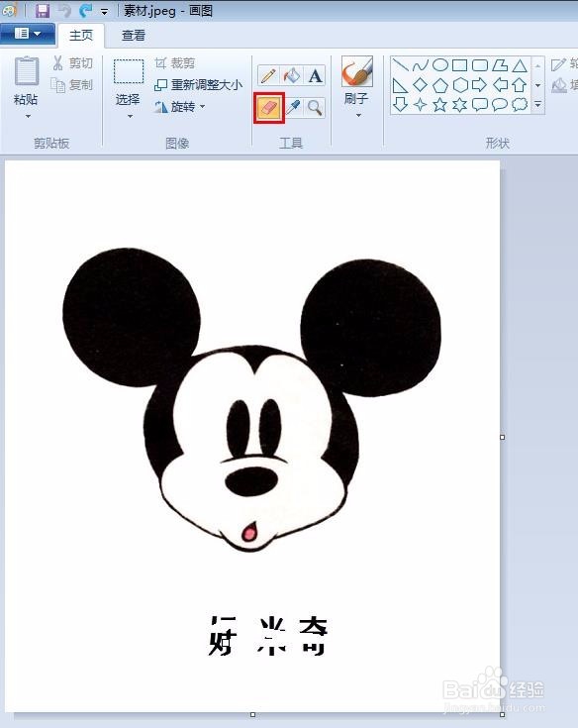Screen dimensions: 578x728
Task: Select the Fill with color bucket tool
Action: [291, 75]
